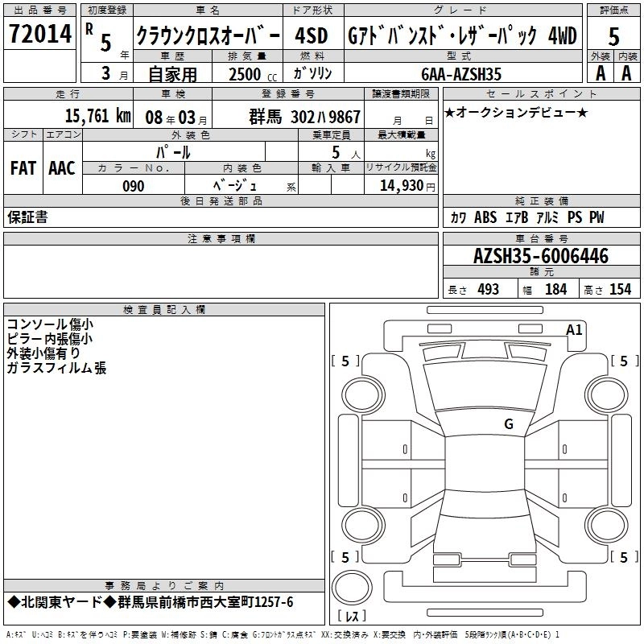Select inspector note ガラスフィルム張
The width and height of the screenshot is (644, 644).
[56, 367]
